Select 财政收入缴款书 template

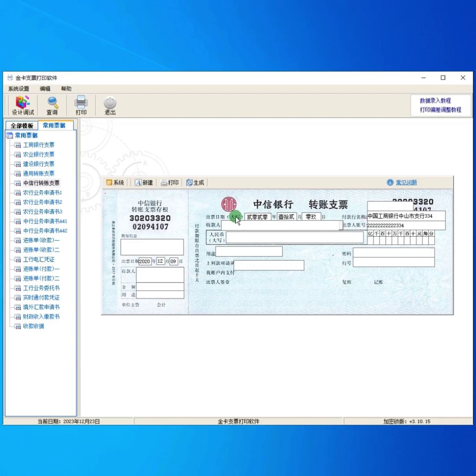(41, 316)
